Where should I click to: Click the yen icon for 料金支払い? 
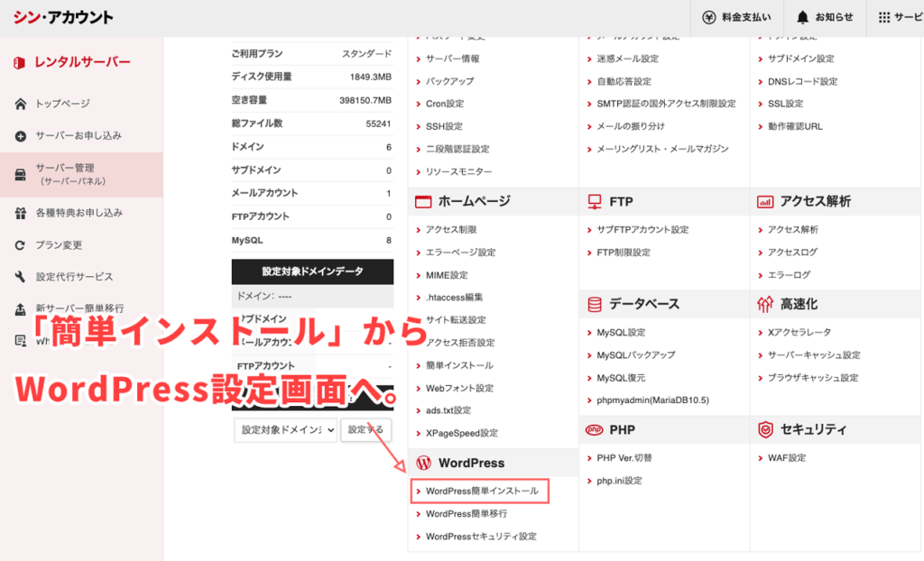coord(708,18)
